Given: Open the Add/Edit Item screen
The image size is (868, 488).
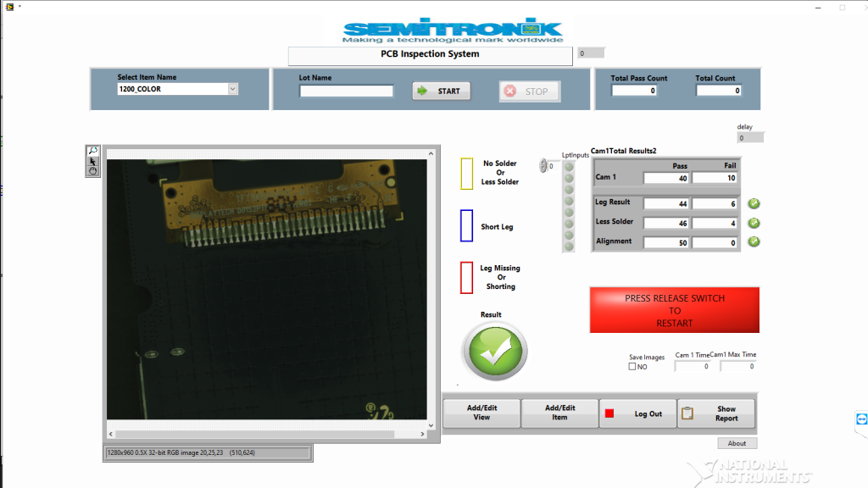Looking at the screenshot, I should (x=559, y=413).
